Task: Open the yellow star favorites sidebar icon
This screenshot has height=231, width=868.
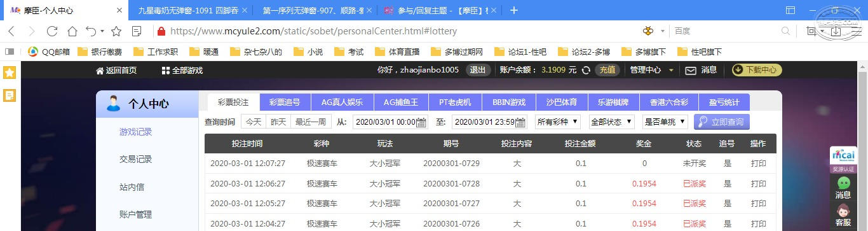Action: (10, 73)
